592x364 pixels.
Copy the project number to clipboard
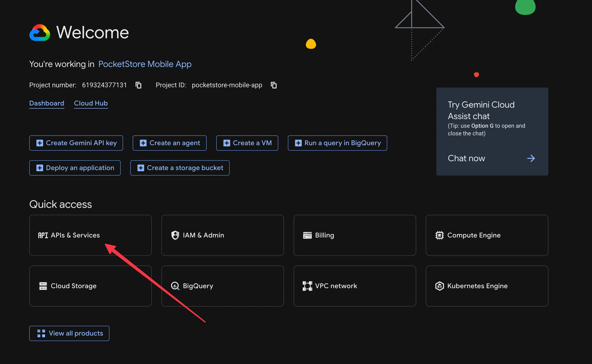click(138, 85)
